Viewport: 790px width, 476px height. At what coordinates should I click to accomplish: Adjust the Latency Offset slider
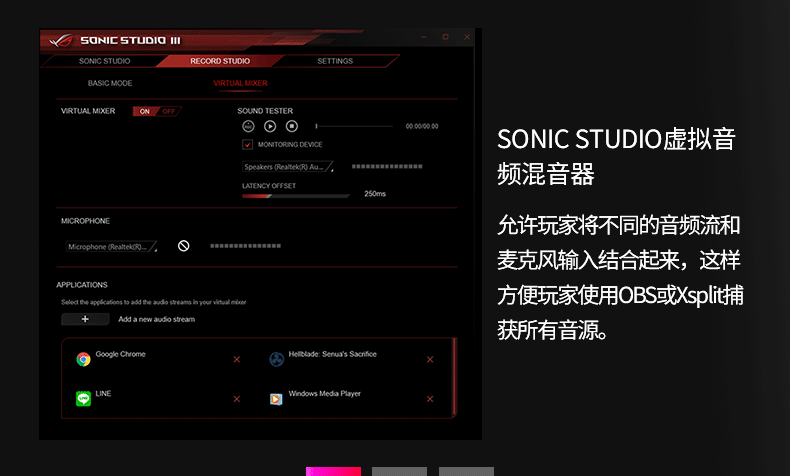coord(296,196)
